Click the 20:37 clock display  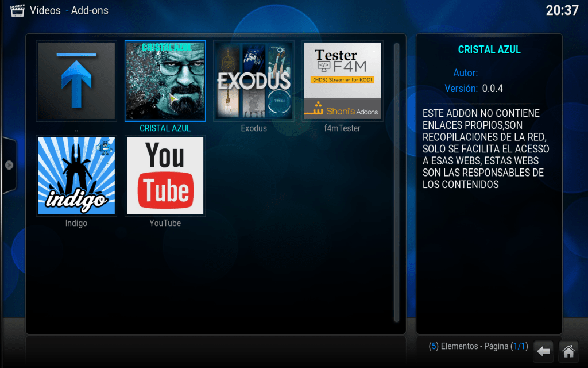pos(562,10)
